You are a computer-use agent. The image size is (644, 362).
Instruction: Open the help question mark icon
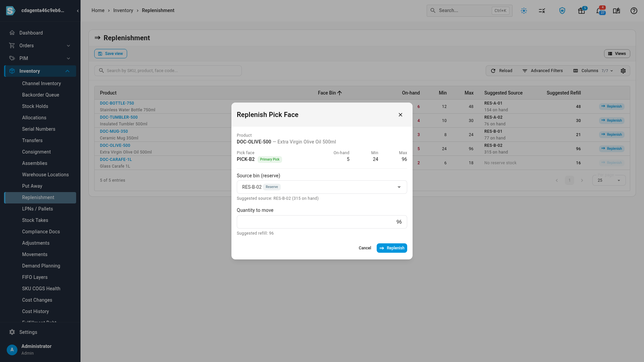(x=634, y=11)
